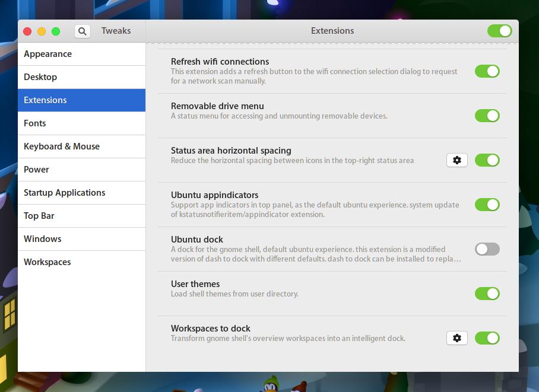Disable the Workspaces to dock extension
Image resolution: width=539 pixels, height=392 pixels.
(x=487, y=338)
